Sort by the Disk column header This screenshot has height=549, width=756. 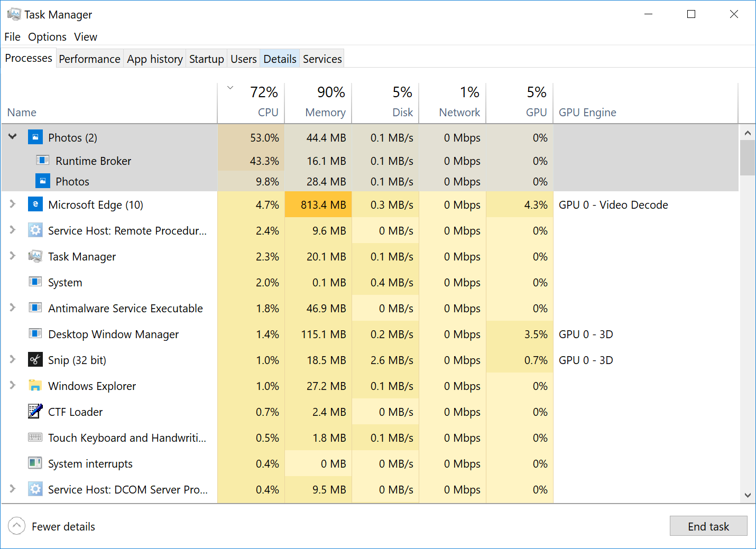[385, 103]
